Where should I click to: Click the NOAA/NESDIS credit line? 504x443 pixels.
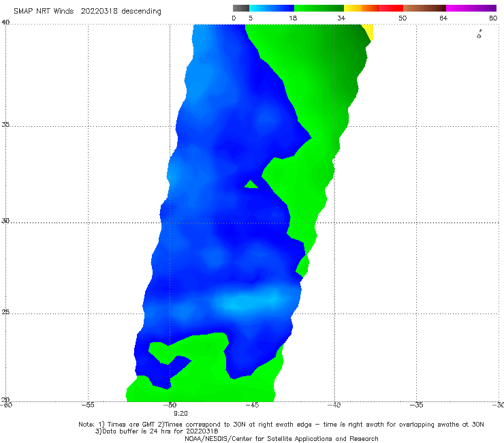(x=281, y=438)
